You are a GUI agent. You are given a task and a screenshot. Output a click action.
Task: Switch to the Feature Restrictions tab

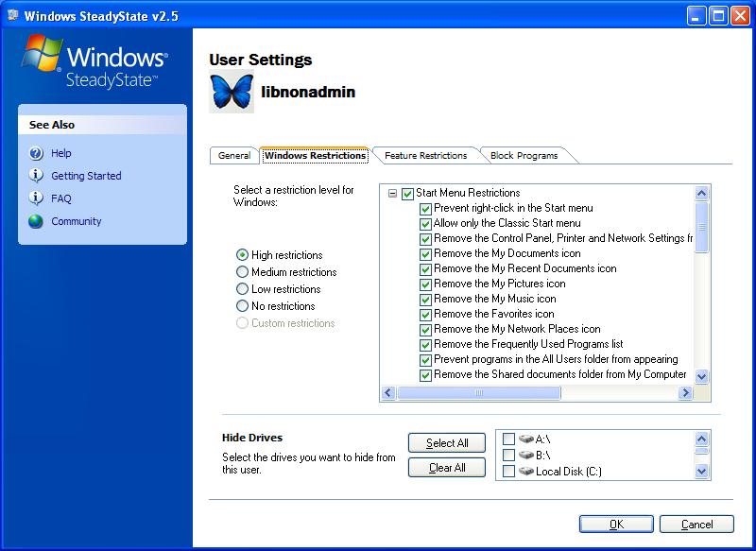click(x=426, y=156)
